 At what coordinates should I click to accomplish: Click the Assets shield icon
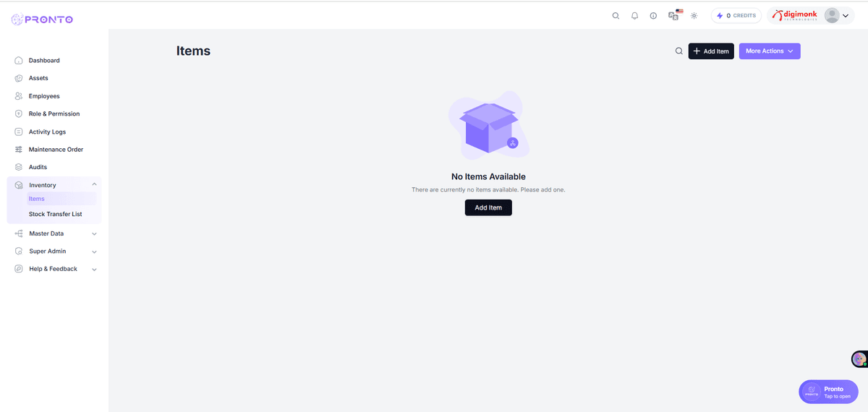coord(19,78)
